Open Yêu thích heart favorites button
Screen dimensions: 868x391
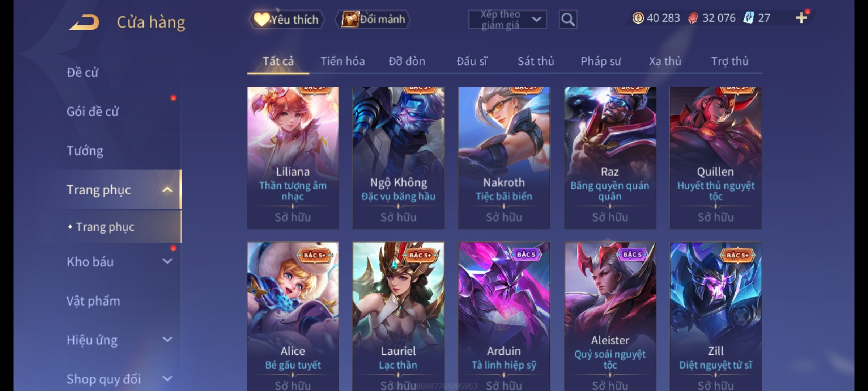tap(286, 20)
